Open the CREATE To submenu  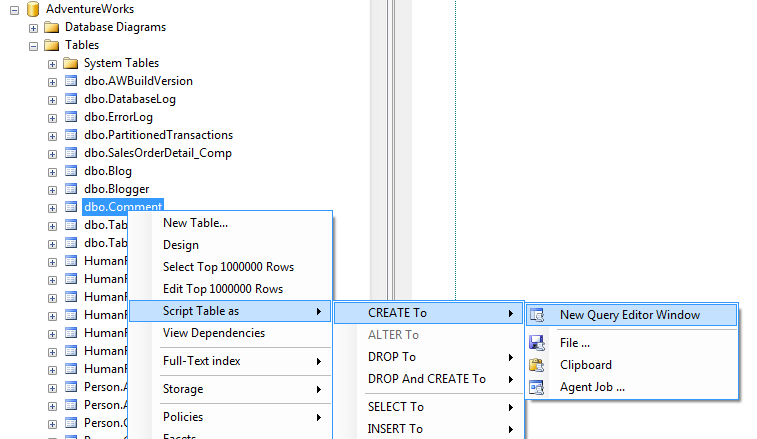pyautogui.click(x=429, y=313)
